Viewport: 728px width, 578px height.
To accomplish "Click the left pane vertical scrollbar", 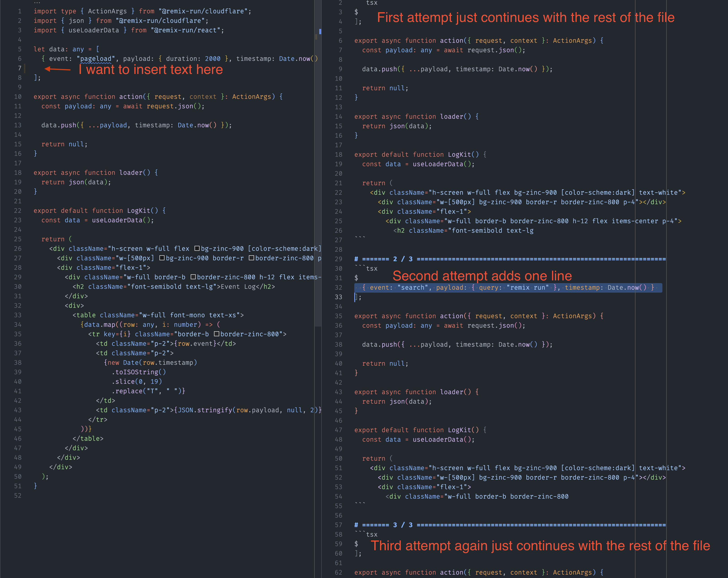I will [x=318, y=169].
